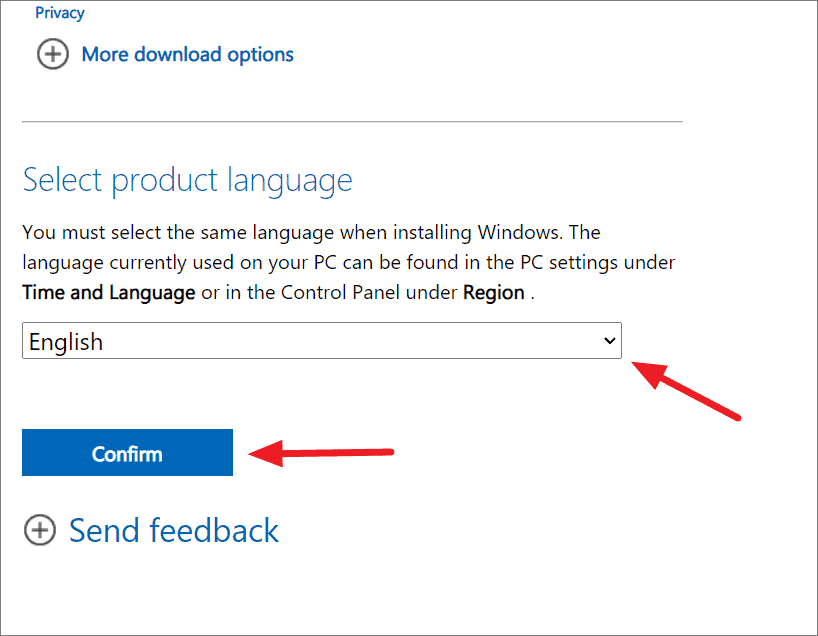The width and height of the screenshot is (818, 636).
Task: Select the English value in dropdown
Action: [66, 342]
